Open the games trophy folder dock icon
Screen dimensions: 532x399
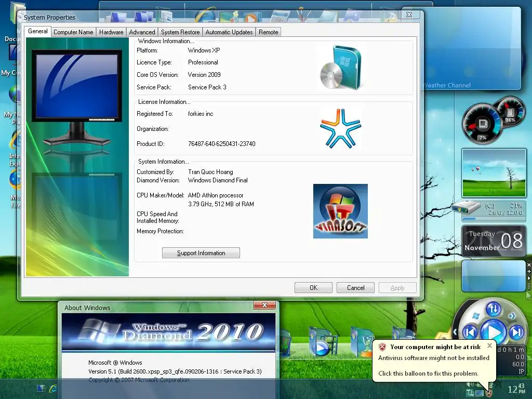point(362,342)
